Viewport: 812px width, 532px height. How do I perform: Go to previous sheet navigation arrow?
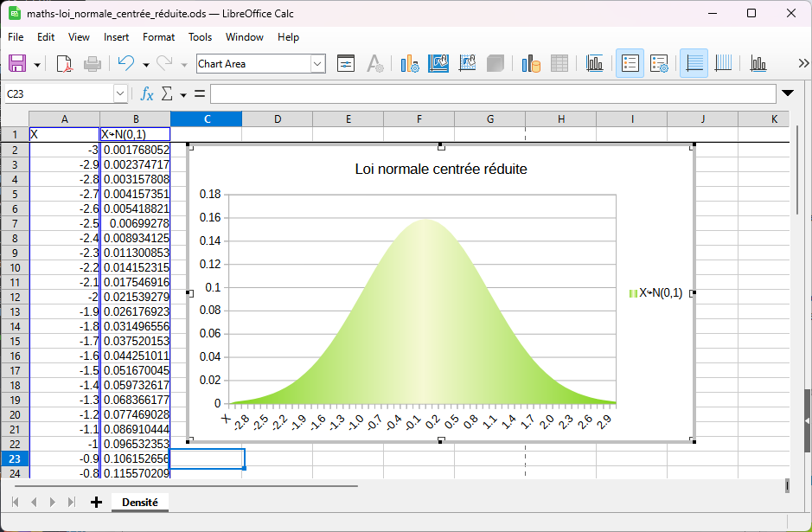click(34, 502)
